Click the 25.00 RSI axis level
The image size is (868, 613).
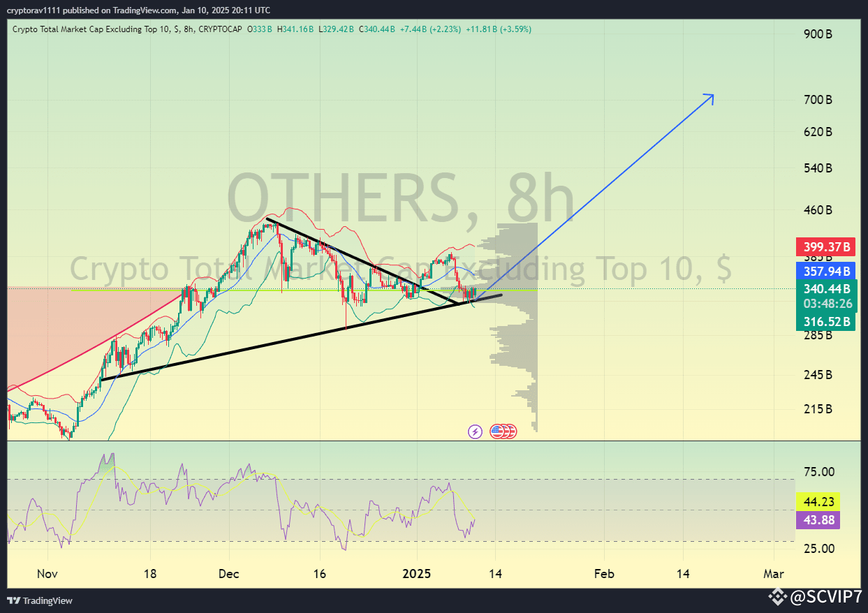818,549
